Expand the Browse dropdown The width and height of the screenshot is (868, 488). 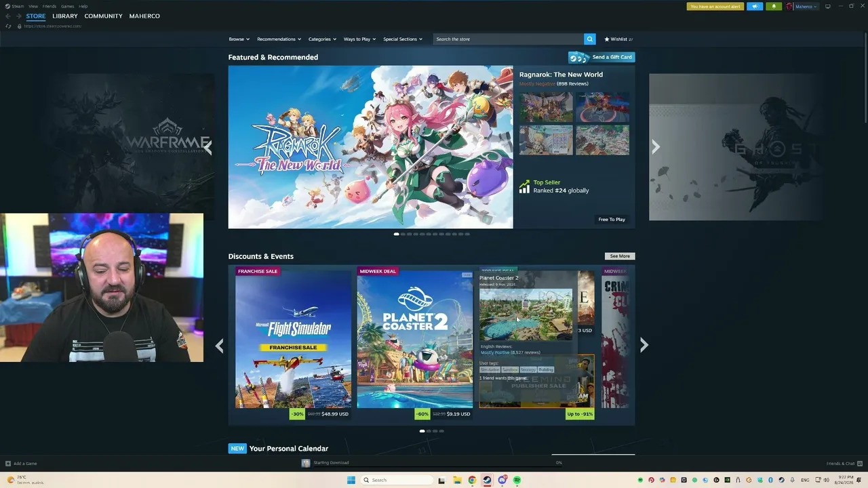point(239,39)
